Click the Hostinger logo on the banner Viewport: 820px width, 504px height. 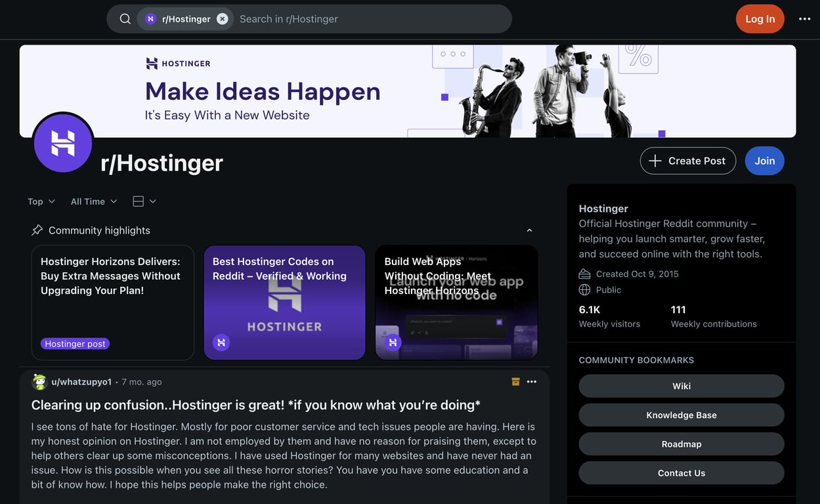[x=177, y=62]
